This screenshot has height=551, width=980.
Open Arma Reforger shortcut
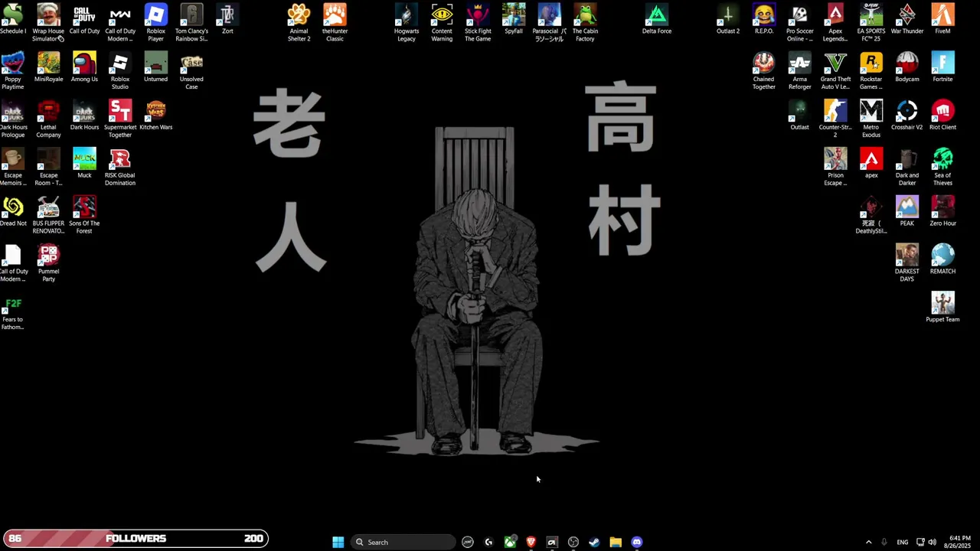click(x=799, y=71)
